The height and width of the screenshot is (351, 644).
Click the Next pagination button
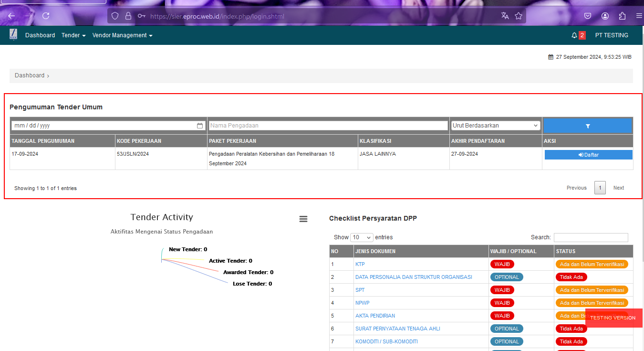[618, 188]
